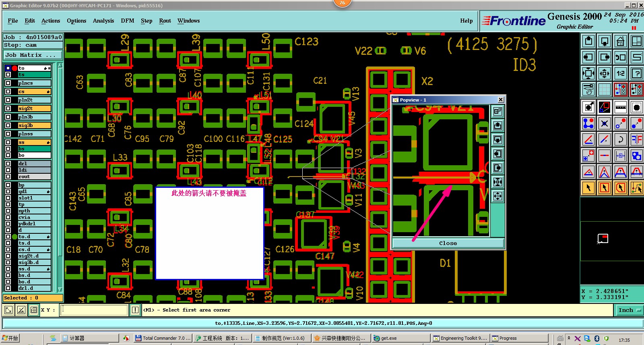Click the red color dot on layer to
The width and height of the screenshot is (644, 345).
tap(14, 68)
